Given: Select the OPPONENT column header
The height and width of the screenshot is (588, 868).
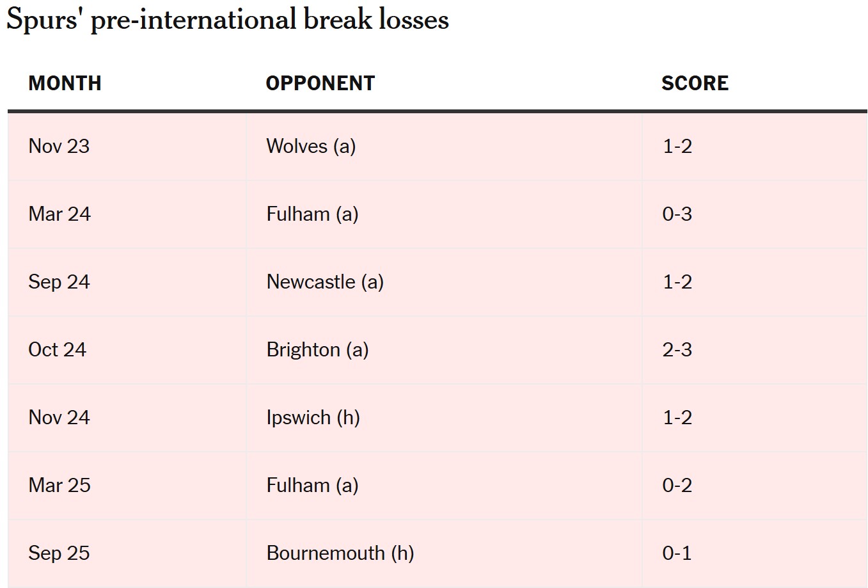Looking at the screenshot, I should click(x=320, y=83).
